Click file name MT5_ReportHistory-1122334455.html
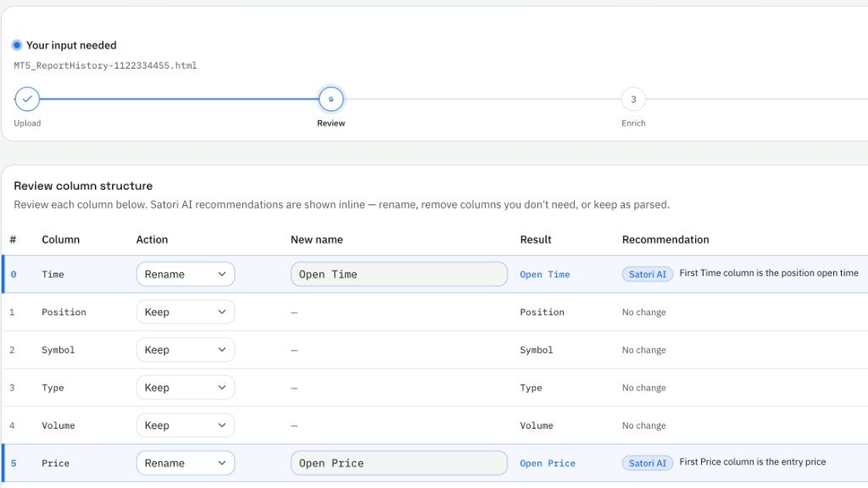Screen dimensions: 868x488 click(x=105, y=65)
